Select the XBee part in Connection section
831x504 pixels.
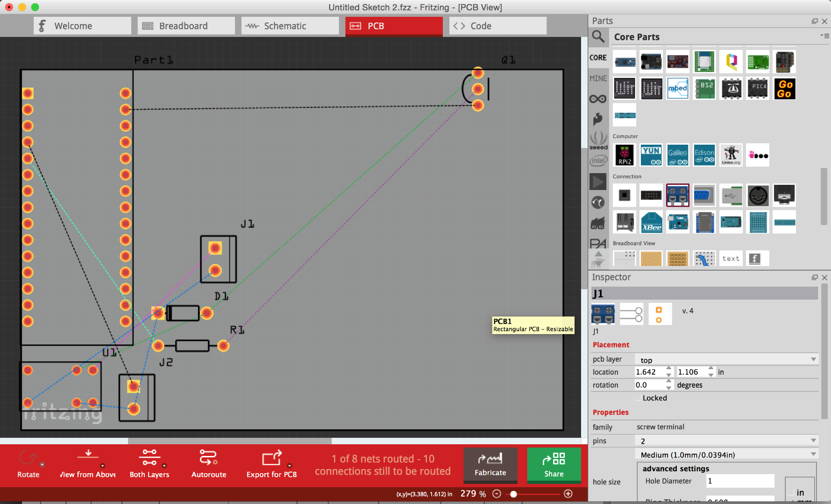(x=651, y=222)
